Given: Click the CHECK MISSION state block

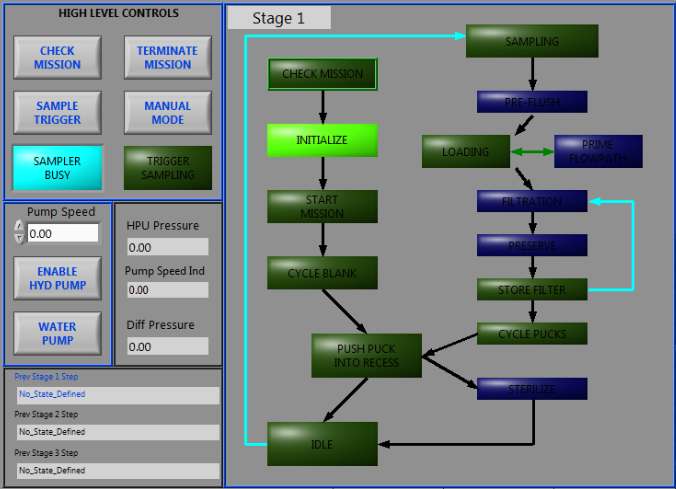Looking at the screenshot, I should (x=322, y=74).
